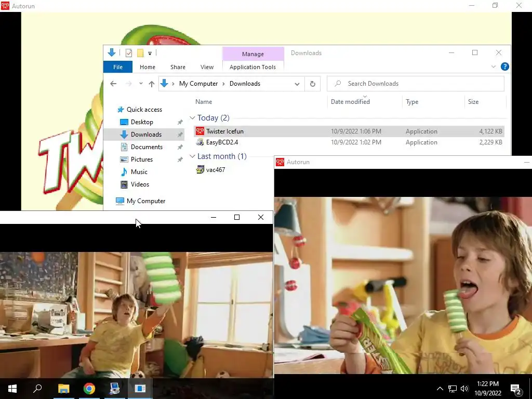The height and width of the screenshot is (399, 532).
Task: Sort by Name column header
Action: 204,102
